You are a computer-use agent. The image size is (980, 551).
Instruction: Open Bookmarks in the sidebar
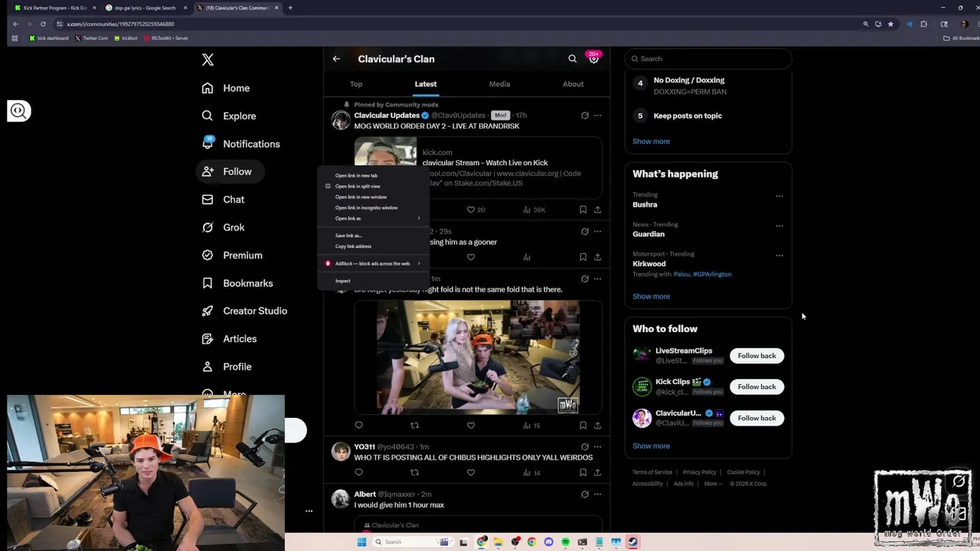[x=237, y=283]
